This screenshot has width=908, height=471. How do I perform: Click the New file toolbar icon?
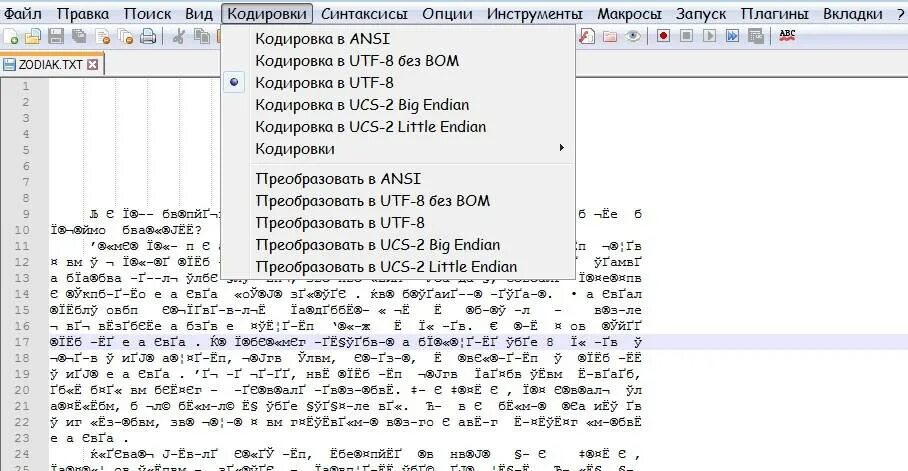tap(11, 36)
